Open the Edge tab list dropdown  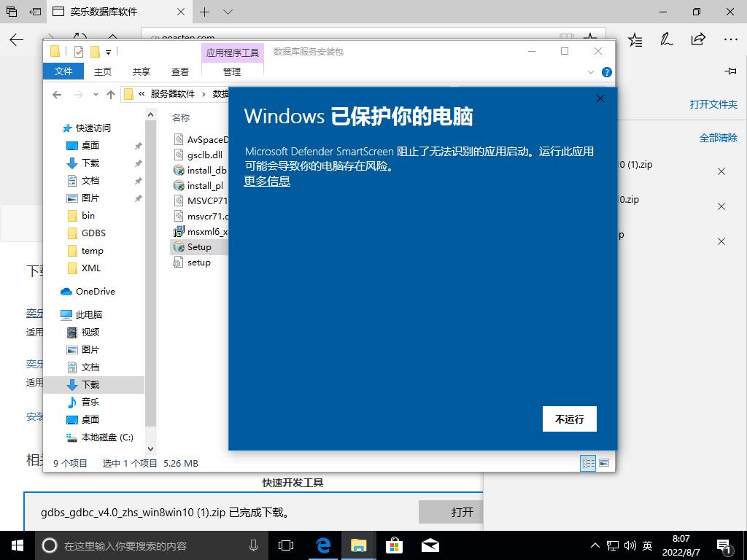pyautogui.click(x=228, y=12)
